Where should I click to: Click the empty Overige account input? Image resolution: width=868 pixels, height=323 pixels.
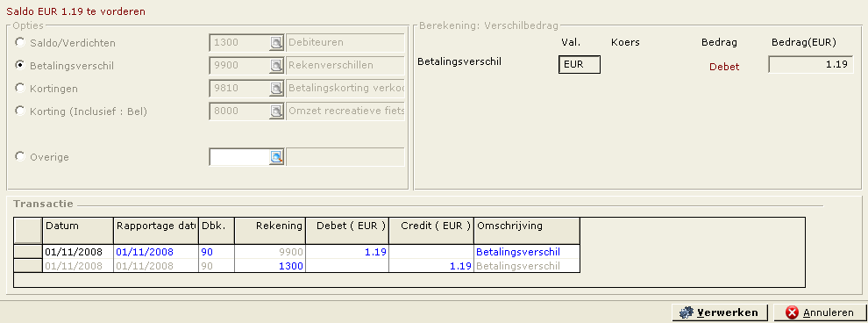click(239, 157)
